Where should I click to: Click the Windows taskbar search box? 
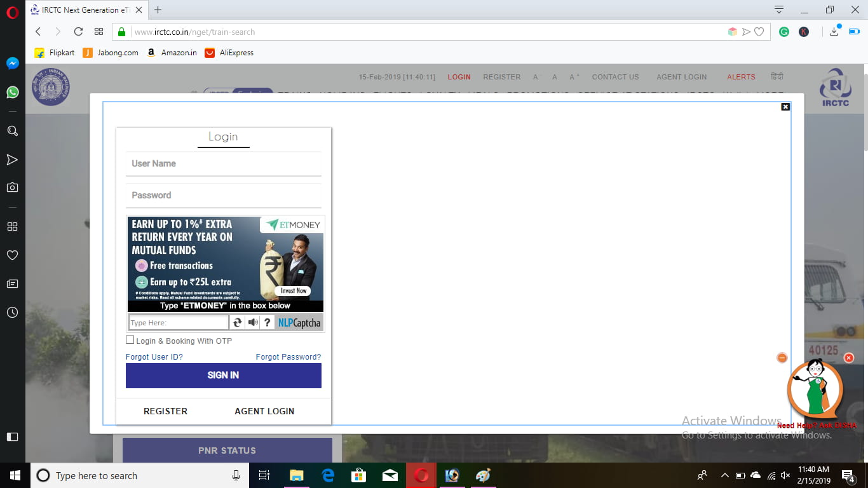[140, 475]
